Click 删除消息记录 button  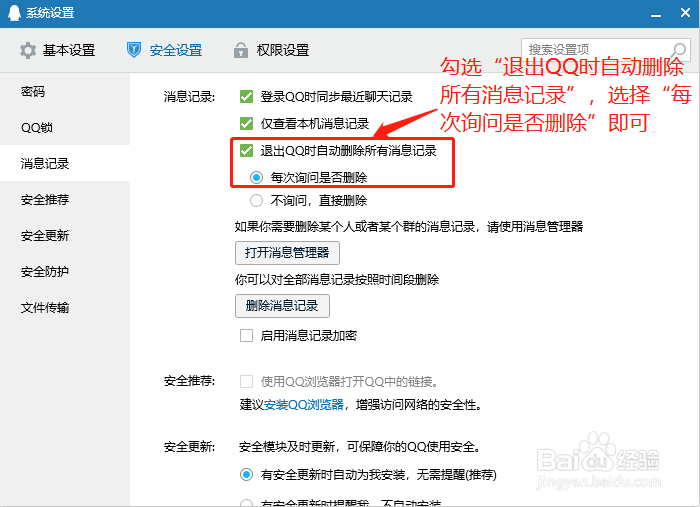[x=282, y=306]
